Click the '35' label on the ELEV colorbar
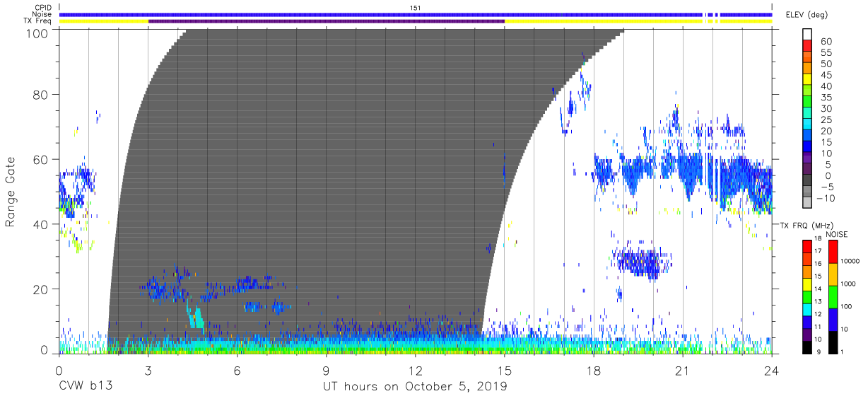Screen dimensions: 868x401 tap(826, 98)
